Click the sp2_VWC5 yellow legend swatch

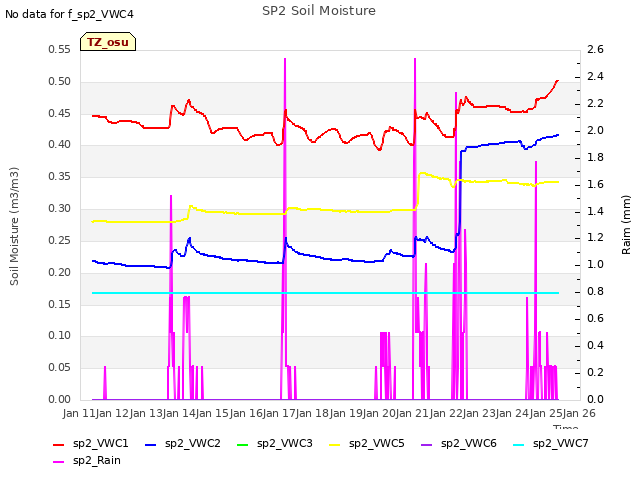coord(335,444)
